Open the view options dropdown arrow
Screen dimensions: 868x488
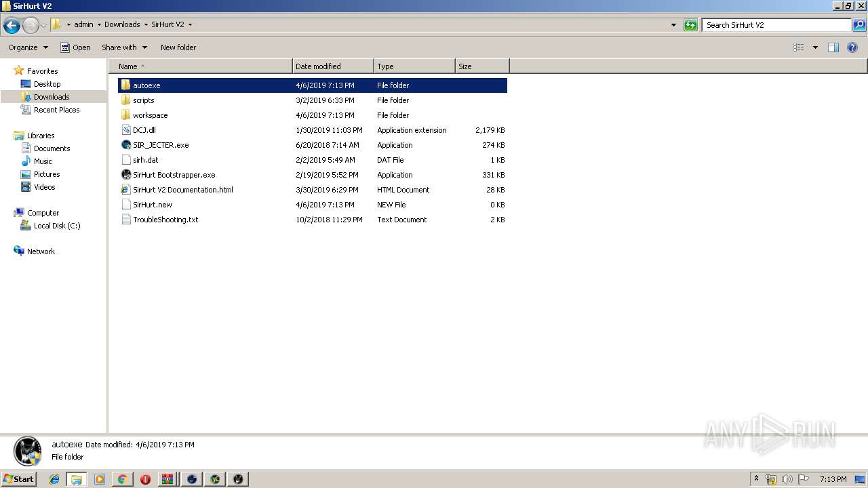tap(815, 47)
